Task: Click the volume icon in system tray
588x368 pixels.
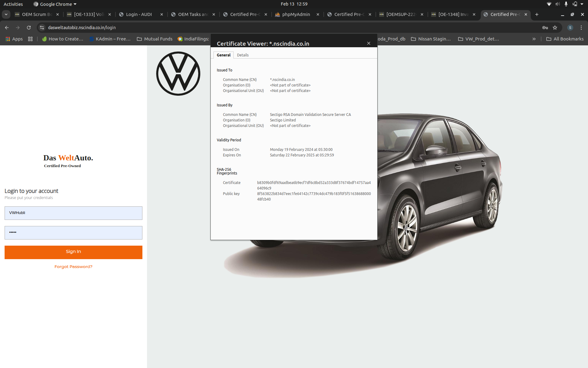Action: [x=558, y=4]
